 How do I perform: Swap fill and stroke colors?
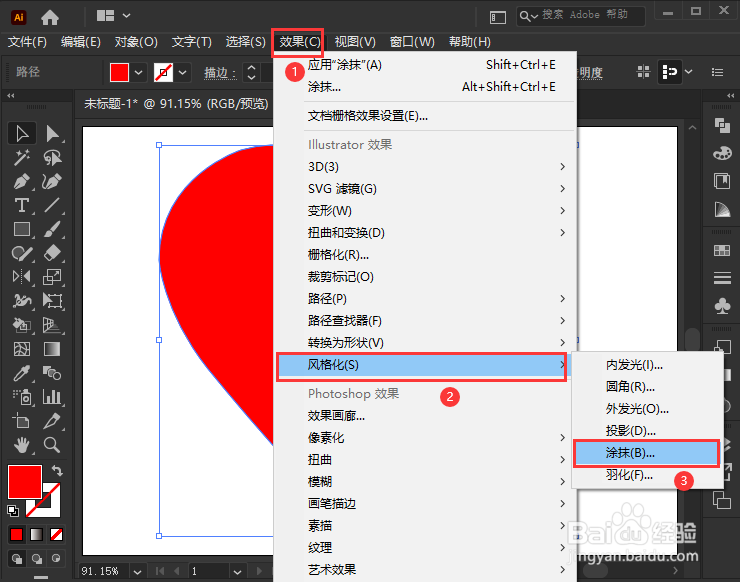click(57, 471)
